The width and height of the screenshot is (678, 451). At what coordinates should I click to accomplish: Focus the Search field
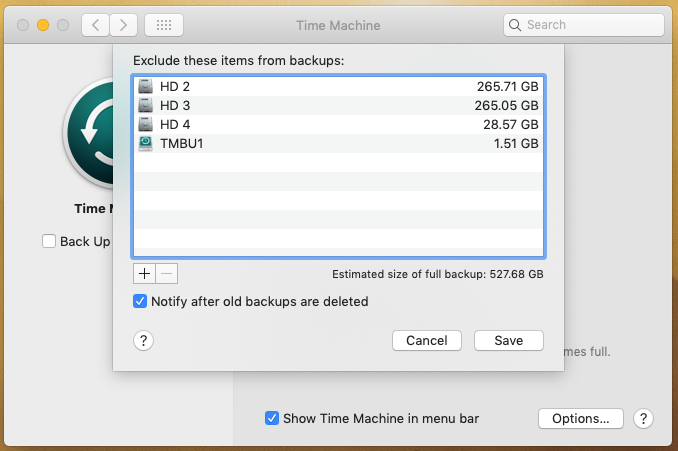[x=584, y=25]
